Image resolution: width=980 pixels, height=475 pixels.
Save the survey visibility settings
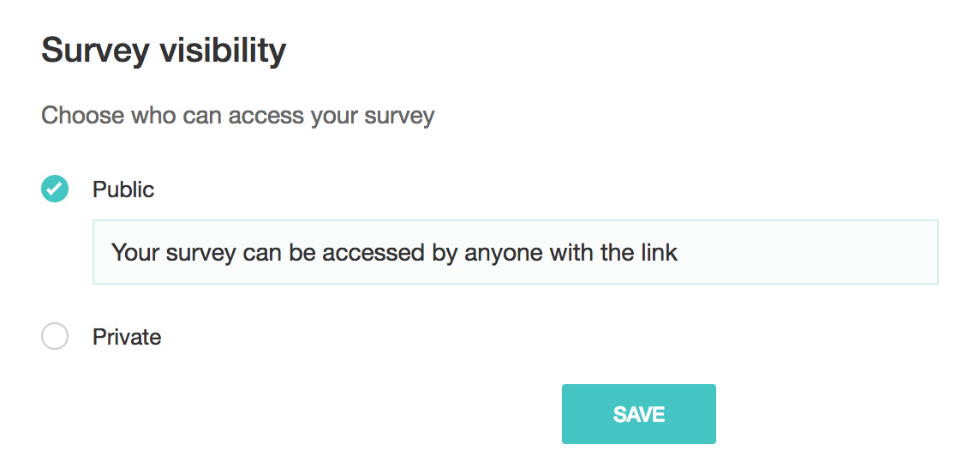click(638, 414)
